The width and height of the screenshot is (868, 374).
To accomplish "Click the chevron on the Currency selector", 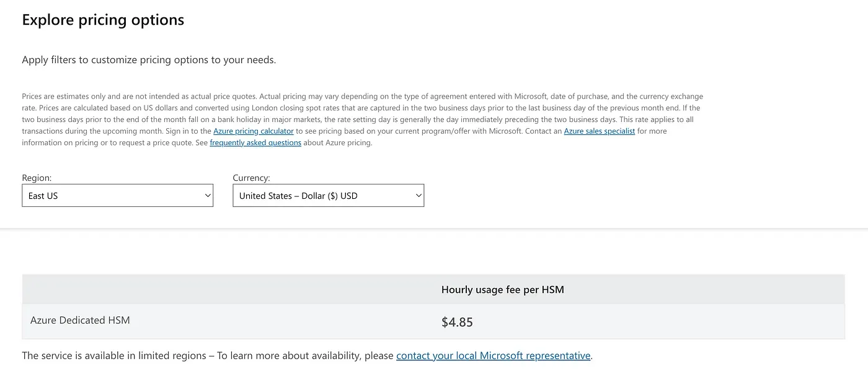I will [417, 195].
